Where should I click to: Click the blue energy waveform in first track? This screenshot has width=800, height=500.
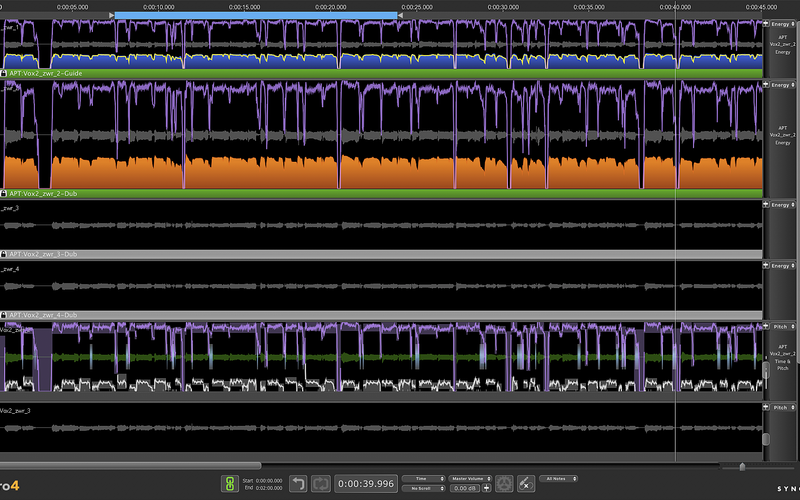[383, 62]
